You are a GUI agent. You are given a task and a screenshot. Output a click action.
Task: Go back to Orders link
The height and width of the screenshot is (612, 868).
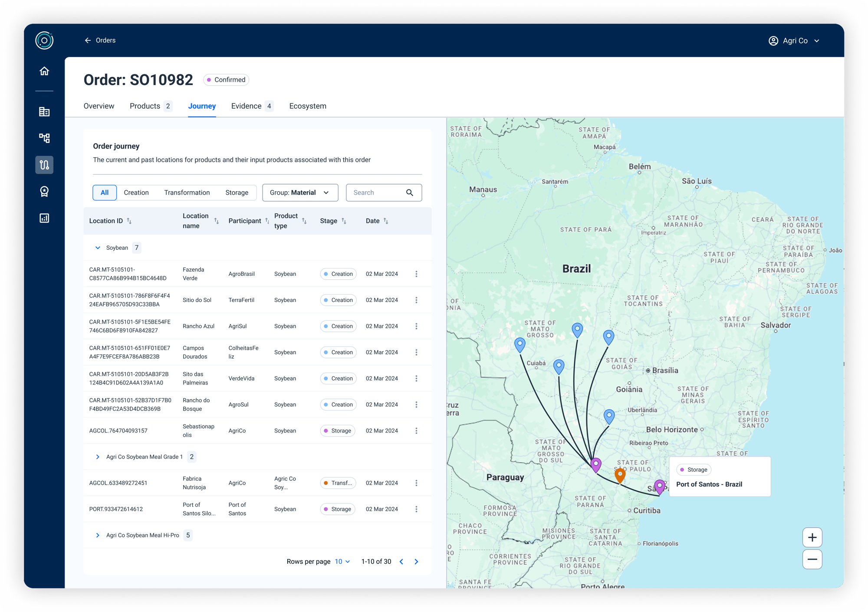pos(105,40)
